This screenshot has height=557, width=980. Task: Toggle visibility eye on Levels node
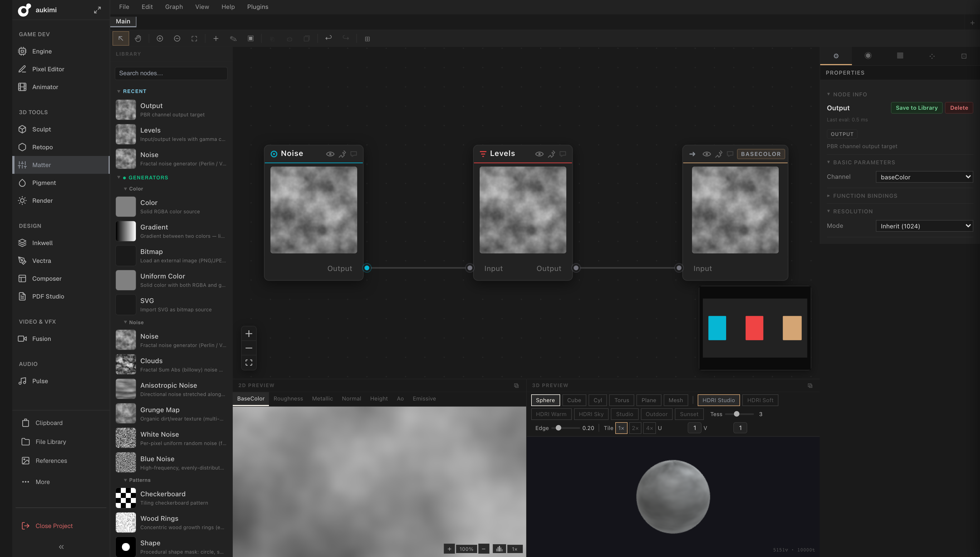tap(539, 154)
